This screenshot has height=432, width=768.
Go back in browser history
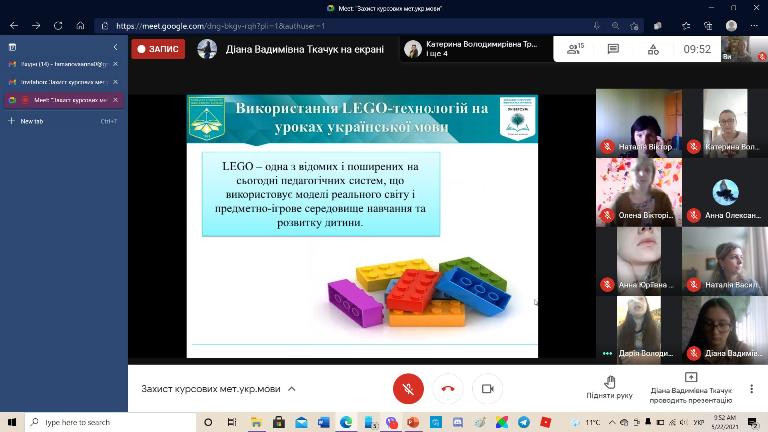pos(14,25)
